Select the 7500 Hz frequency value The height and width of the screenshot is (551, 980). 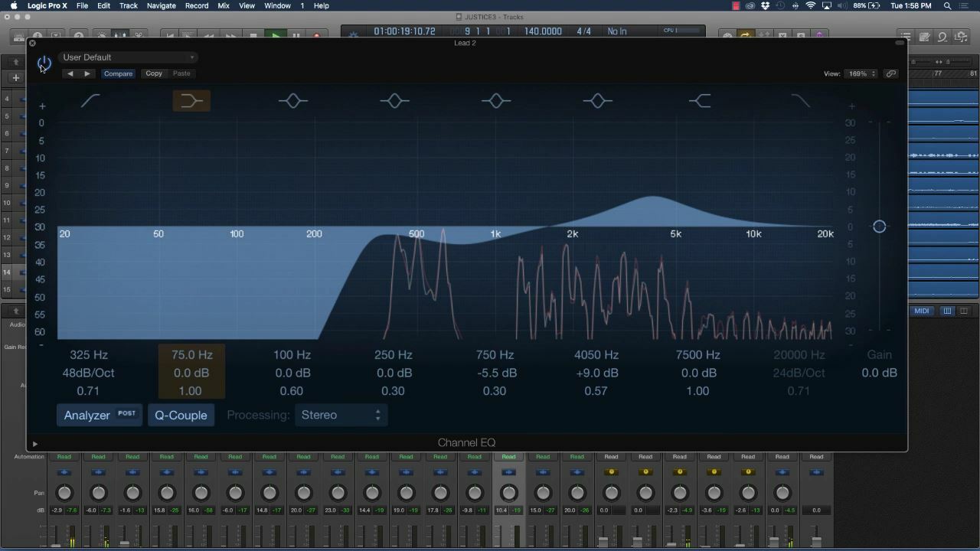click(697, 355)
